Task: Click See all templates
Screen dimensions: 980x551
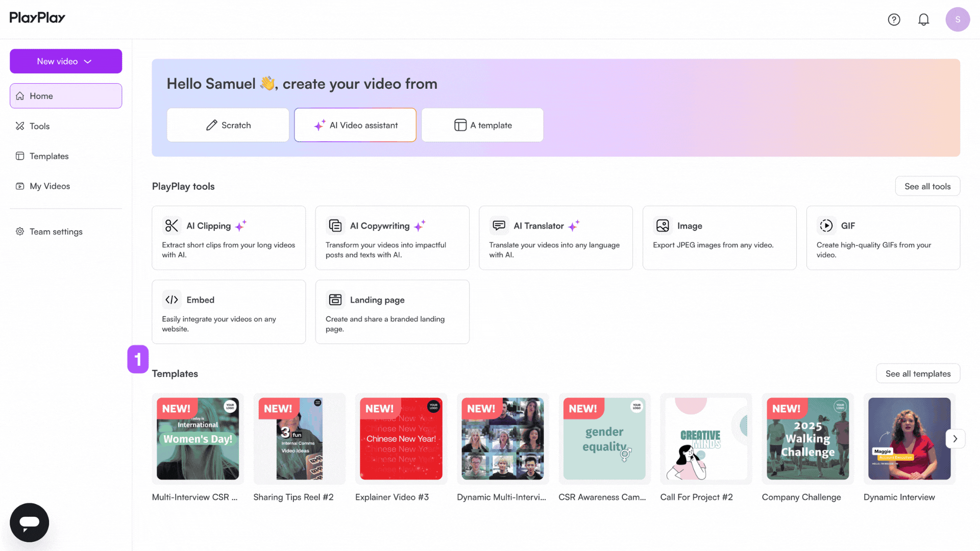Action: tap(918, 373)
